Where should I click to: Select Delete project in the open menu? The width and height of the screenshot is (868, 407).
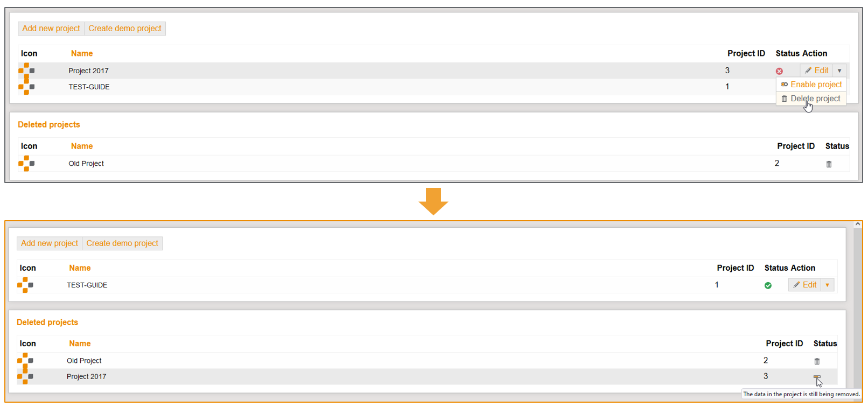[x=815, y=99]
